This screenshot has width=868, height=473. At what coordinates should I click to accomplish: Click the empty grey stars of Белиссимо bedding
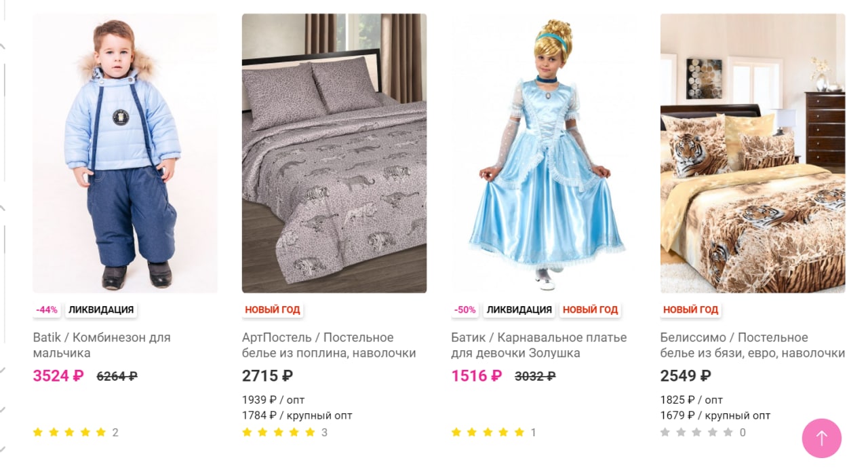tap(697, 432)
